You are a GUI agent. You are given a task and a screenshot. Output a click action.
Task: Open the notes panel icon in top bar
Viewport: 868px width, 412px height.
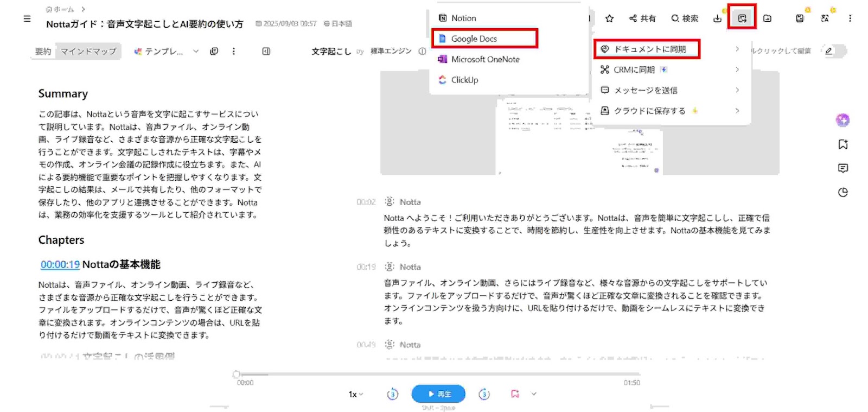tap(800, 18)
